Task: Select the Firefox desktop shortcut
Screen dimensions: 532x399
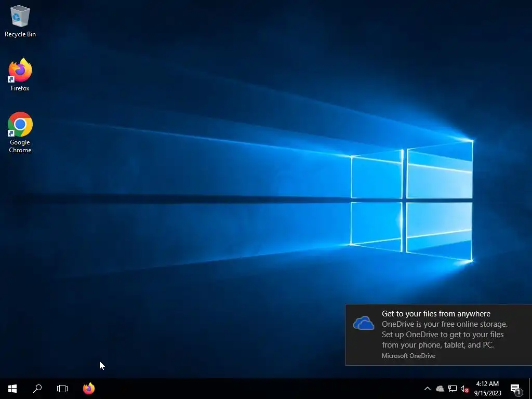Action: (20, 75)
